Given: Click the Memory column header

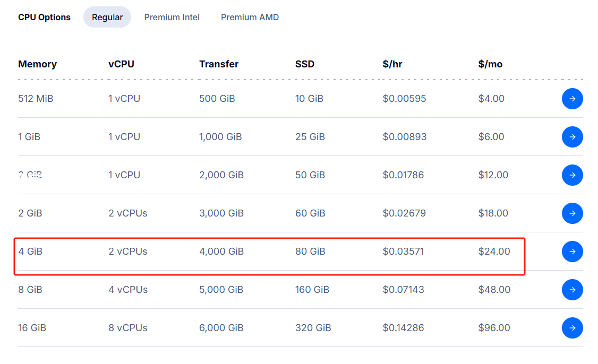Looking at the screenshot, I should 37,64.
